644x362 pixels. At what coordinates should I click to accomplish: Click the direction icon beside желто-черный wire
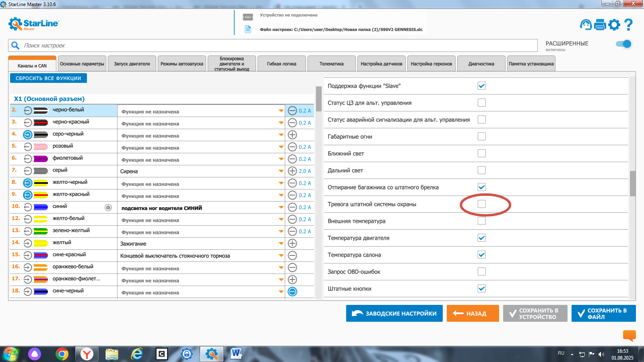click(x=27, y=183)
